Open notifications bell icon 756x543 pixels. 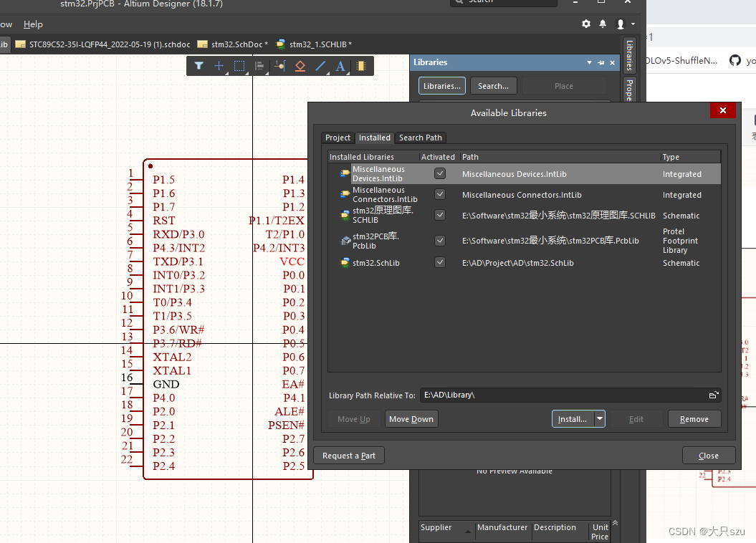click(x=603, y=24)
